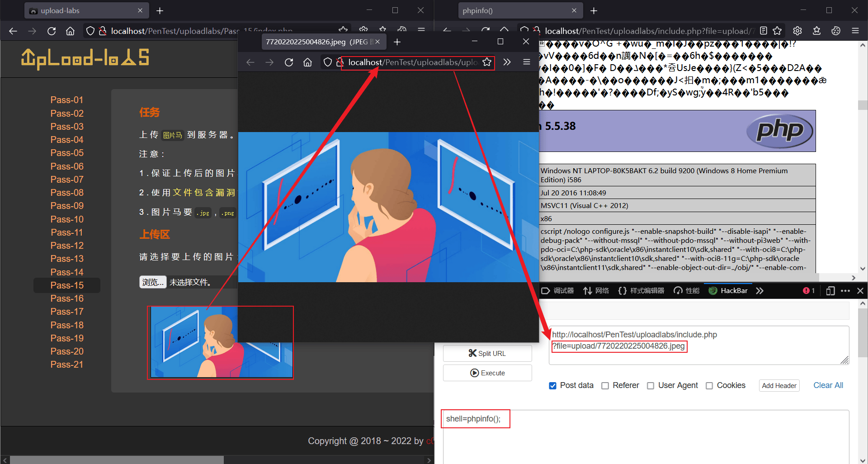Screen dimensions: 868x464
Task: Focus the post data field with shell=phpinfo();
Action: [646, 436]
